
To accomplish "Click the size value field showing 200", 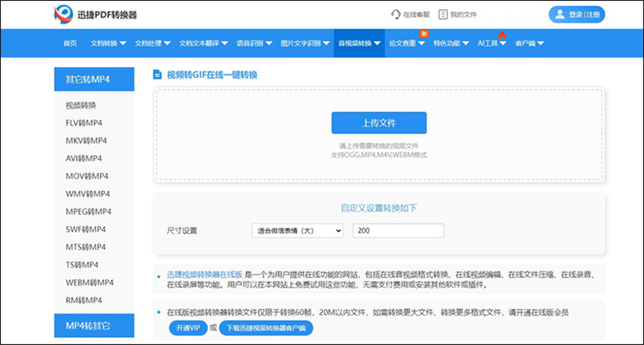I will (x=398, y=231).
